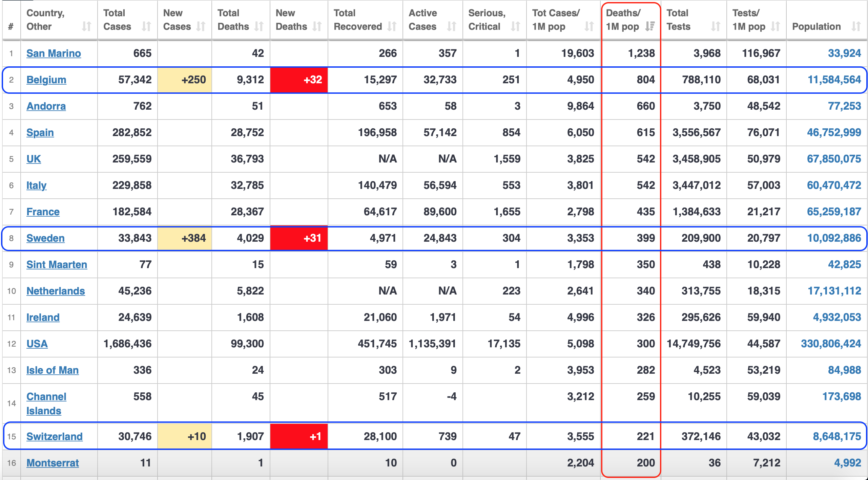868x480 pixels.
Task: Sort by New Deaths arrow icon
Action: pos(317,26)
